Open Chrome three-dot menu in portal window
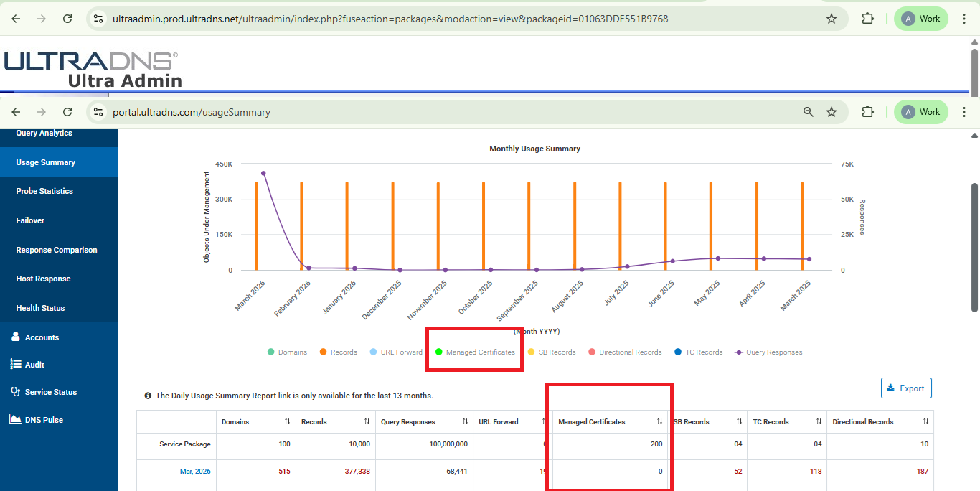The width and height of the screenshot is (980, 491). pos(964,112)
